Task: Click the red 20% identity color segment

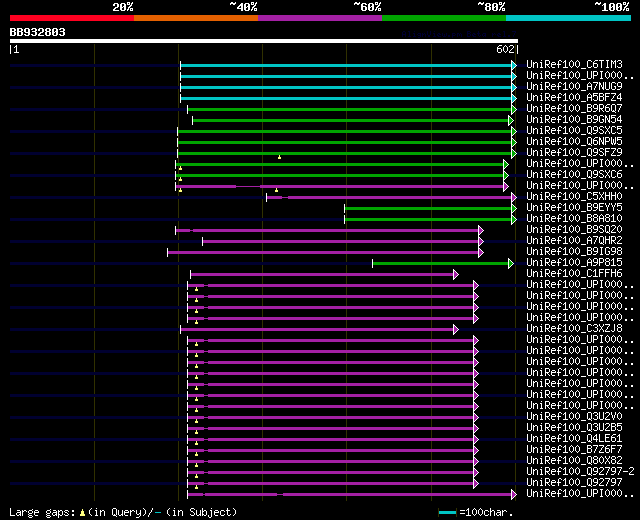Action: tap(72, 18)
